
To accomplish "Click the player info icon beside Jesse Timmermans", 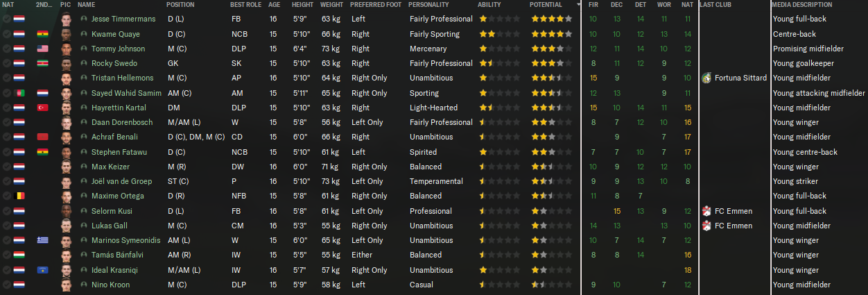I will tap(84, 19).
